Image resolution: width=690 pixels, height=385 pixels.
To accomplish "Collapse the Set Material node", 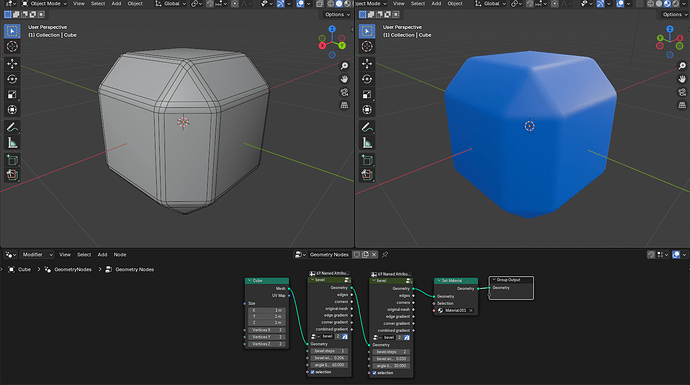I will pyautogui.click(x=438, y=281).
